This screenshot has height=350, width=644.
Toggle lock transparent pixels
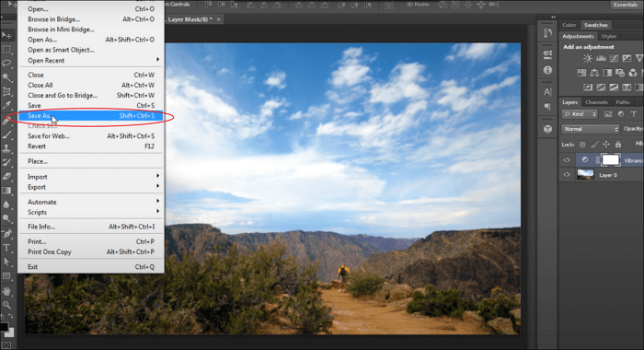tap(582, 145)
